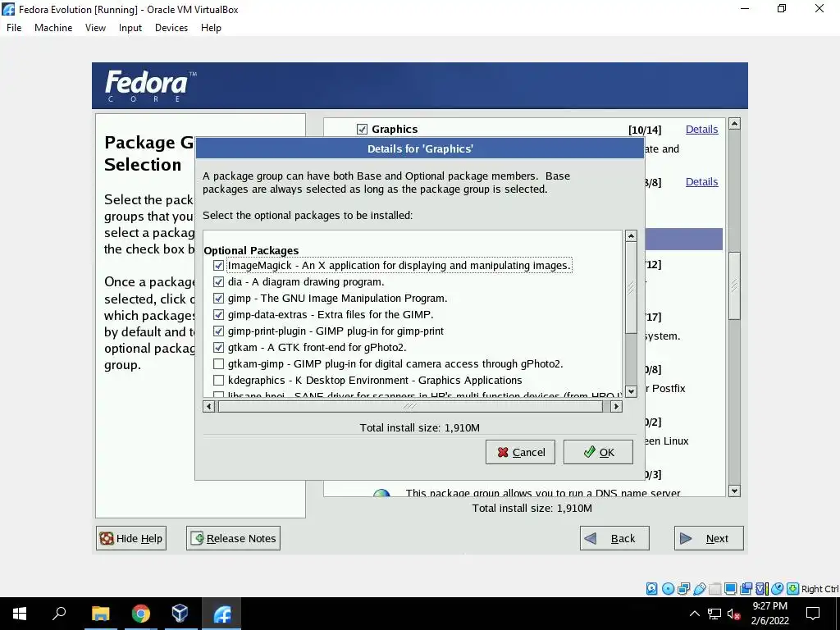Click up arrow of package group scrollbar

pyautogui.click(x=734, y=124)
